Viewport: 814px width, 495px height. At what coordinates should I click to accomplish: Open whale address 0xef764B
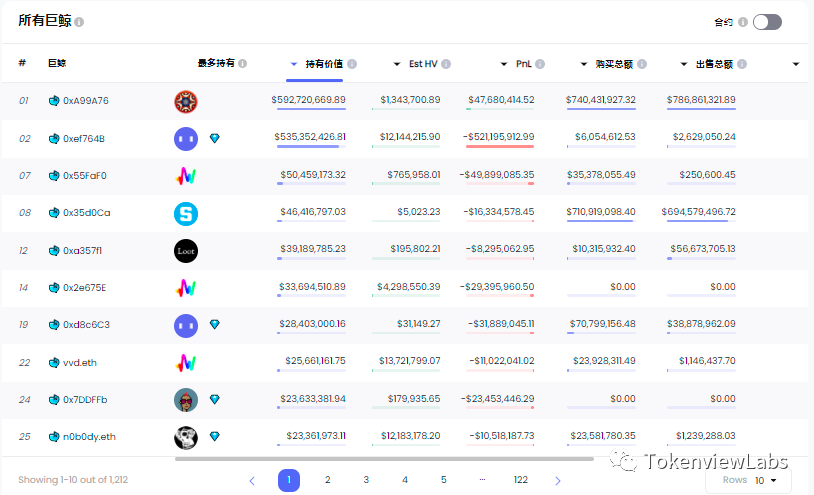[84, 139]
